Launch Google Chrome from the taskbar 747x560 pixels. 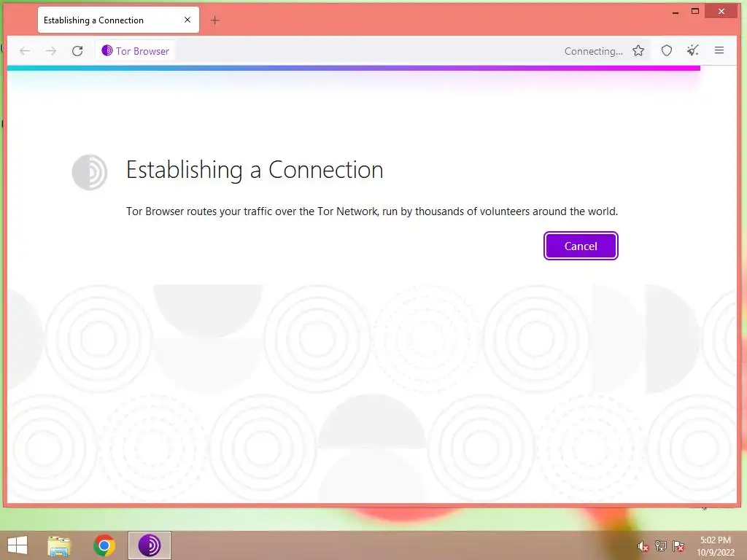(104, 545)
